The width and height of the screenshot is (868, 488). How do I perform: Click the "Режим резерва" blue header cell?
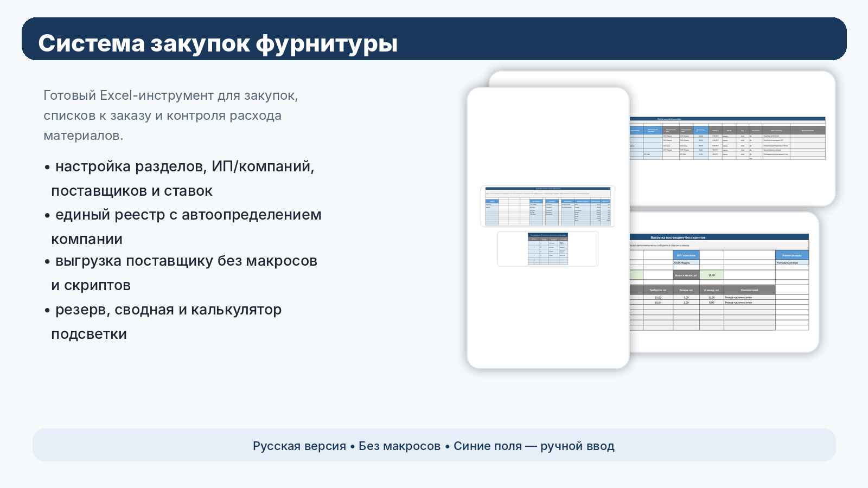coord(792,255)
